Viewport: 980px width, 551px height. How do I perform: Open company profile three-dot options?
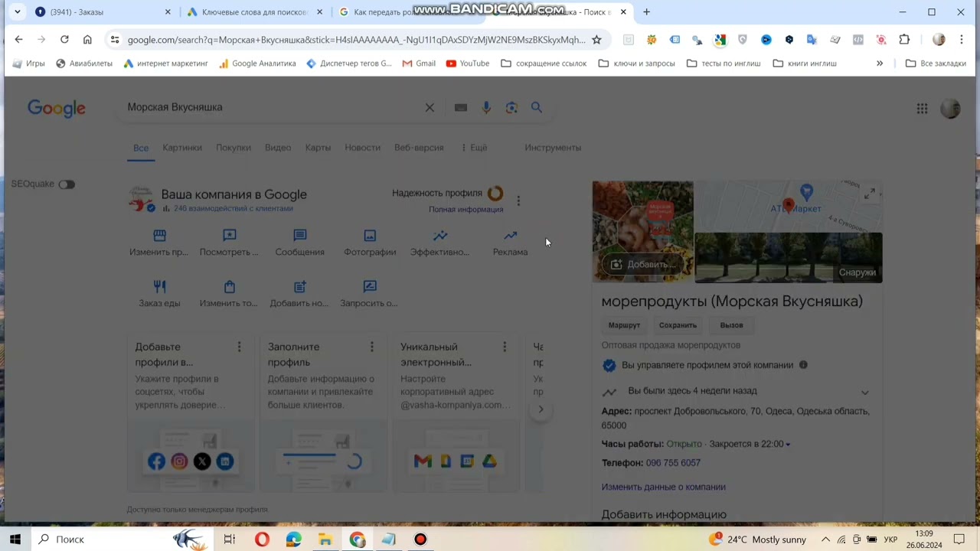tap(518, 201)
